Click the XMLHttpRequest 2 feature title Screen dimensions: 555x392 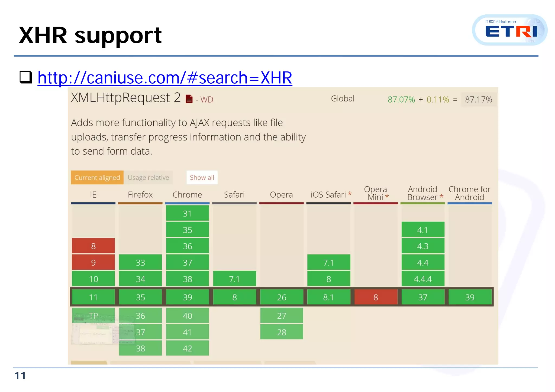click(x=126, y=97)
